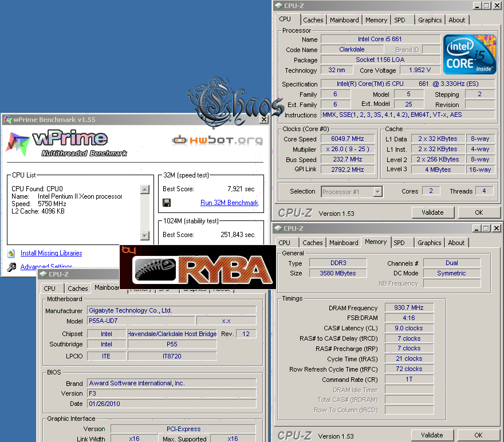Screen dimensions: 504x442
Task: Click the CPU-Z title icon of Mainboard window
Action: (43, 274)
